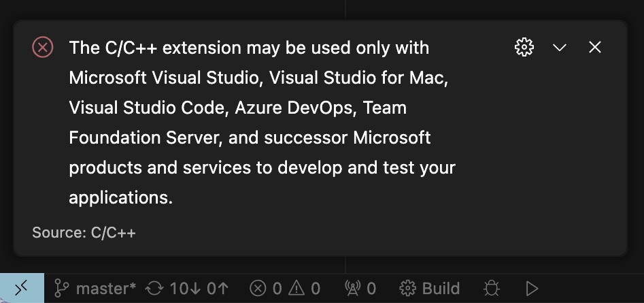Click the red error icon in notification
Viewport: 644px width, 303px height.
(x=43, y=47)
